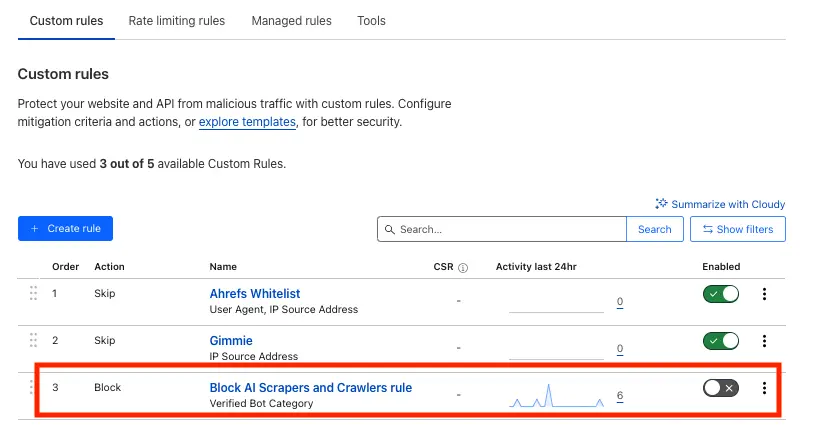
Task: Click the Order column header
Action: 65,267
